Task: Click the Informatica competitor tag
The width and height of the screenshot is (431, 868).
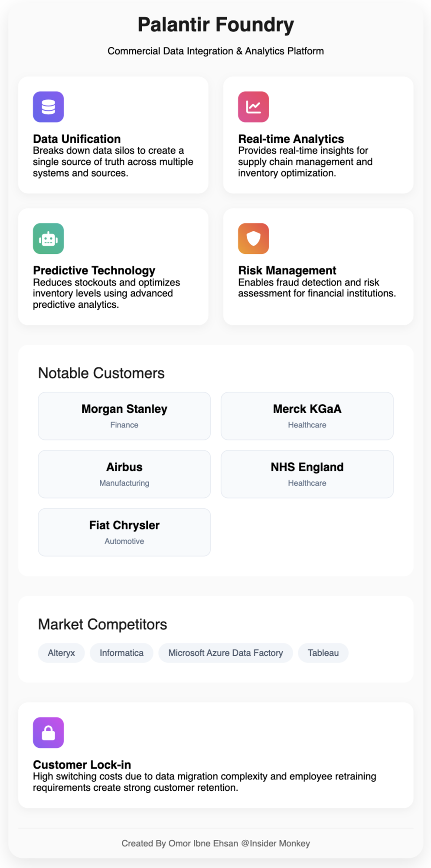Action: pos(121,653)
